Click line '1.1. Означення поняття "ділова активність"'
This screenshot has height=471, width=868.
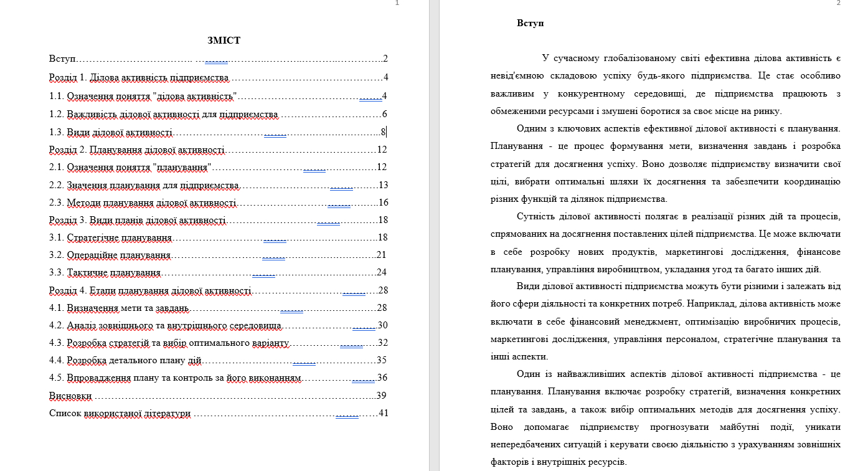tap(219, 96)
